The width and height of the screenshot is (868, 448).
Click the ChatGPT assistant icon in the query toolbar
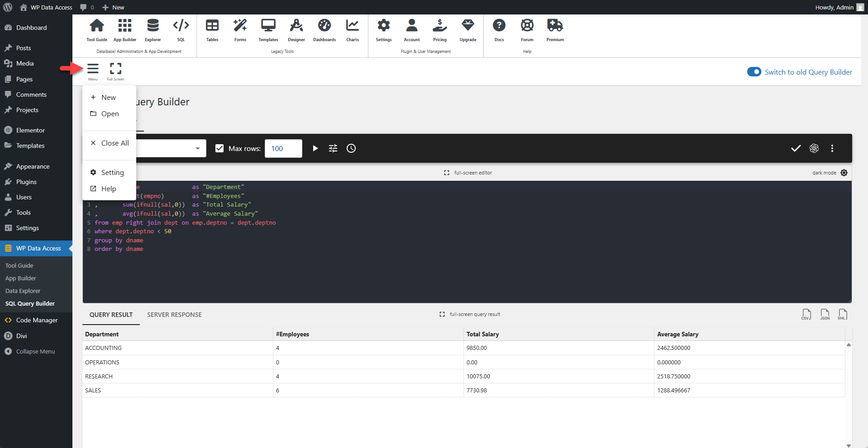click(814, 148)
